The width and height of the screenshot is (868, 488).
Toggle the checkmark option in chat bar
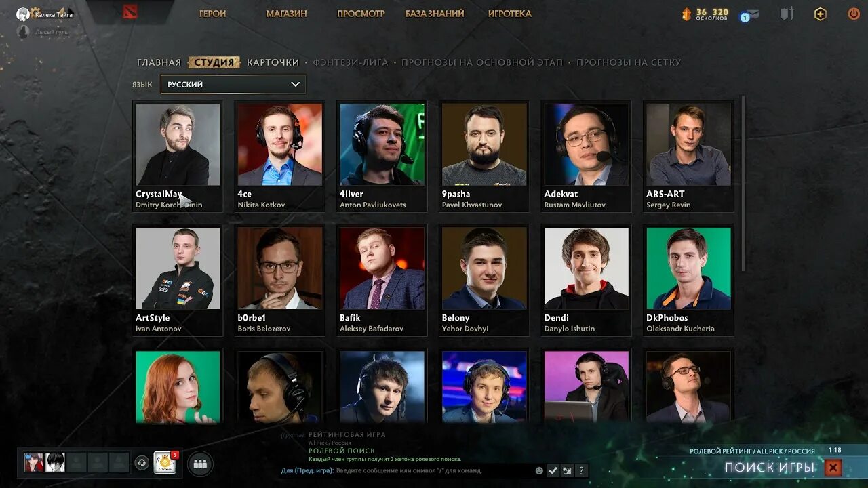click(553, 470)
